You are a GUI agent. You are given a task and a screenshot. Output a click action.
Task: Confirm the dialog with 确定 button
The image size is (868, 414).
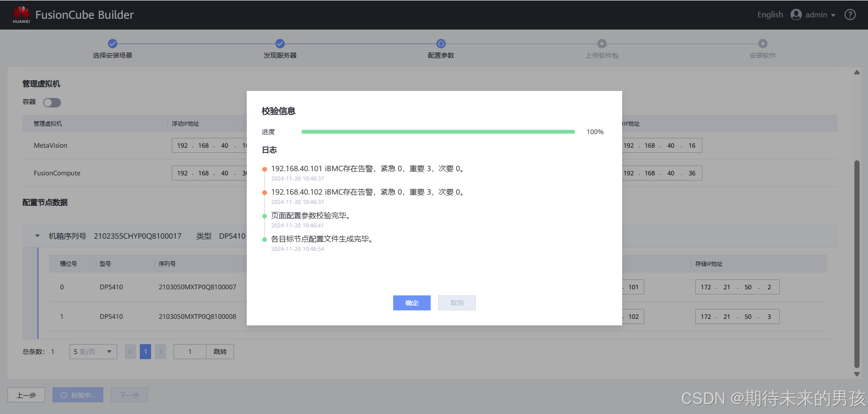[412, 303]
